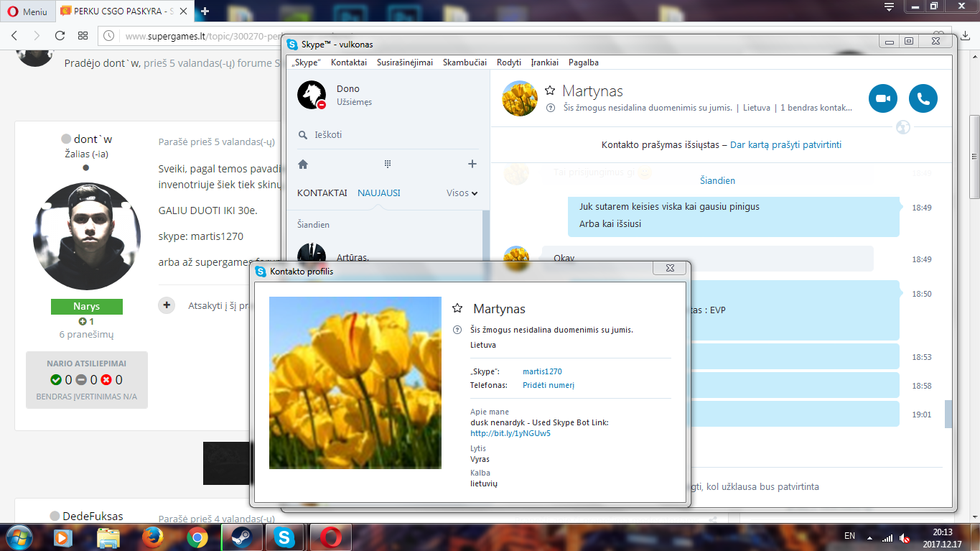Open the martis1270 Skype name link
The height and width of the screenshot is (551, 980).
(x=542, y=372)
